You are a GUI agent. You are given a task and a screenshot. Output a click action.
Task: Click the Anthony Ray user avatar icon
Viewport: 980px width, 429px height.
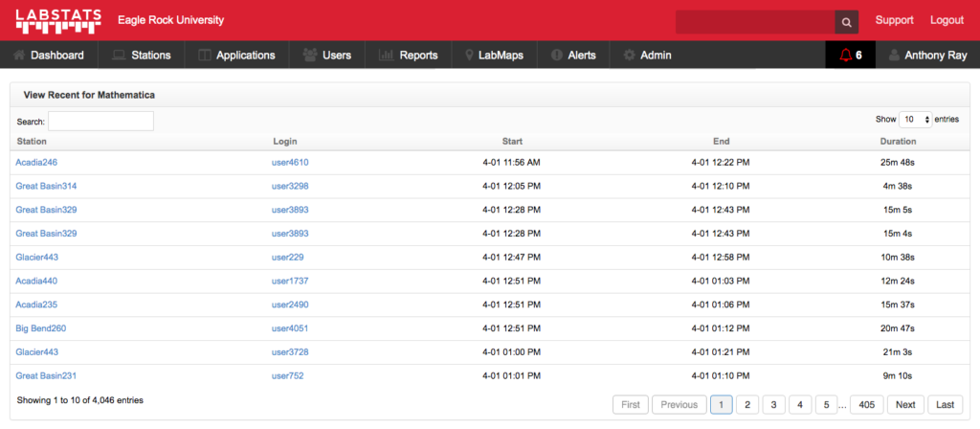pyautogui.click(x=895, y=55)
